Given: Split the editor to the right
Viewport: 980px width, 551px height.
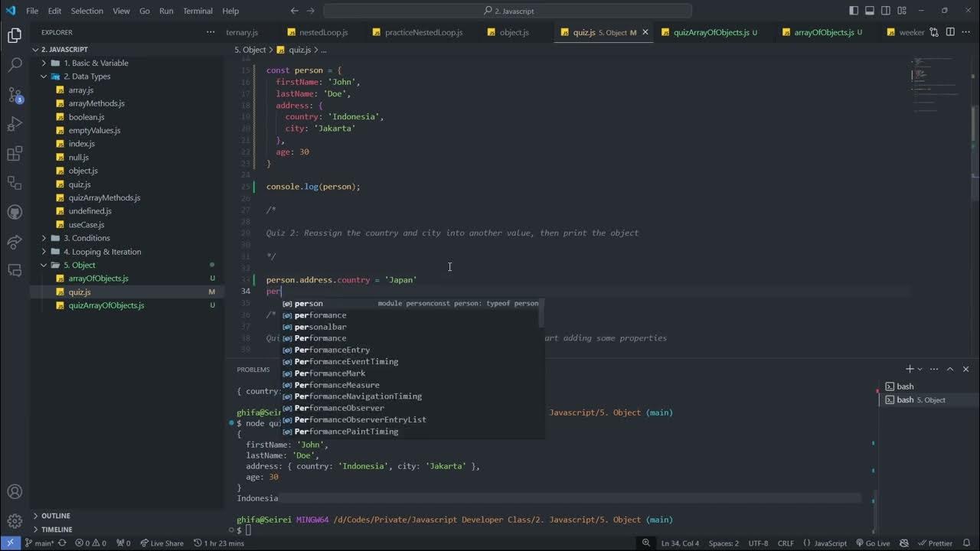Looking at the screenshot, I should (x=950, y=32).
